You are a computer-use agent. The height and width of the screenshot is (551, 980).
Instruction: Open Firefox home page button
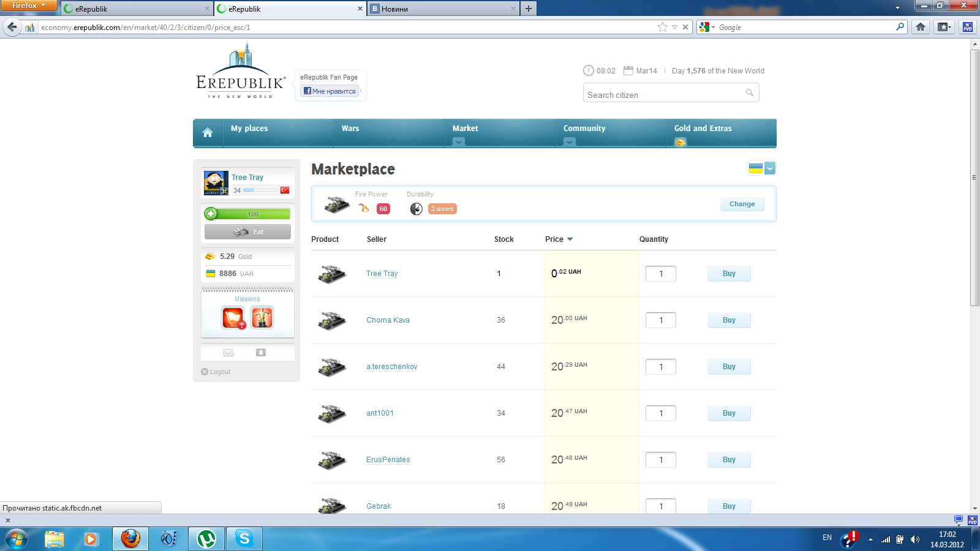point(921,27)
